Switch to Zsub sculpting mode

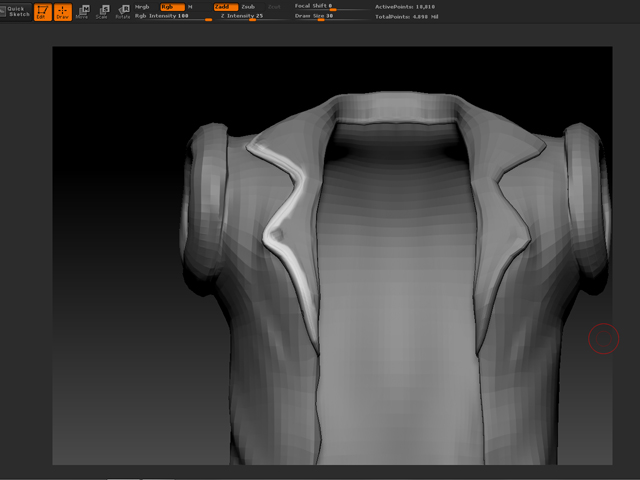(249, 7)
